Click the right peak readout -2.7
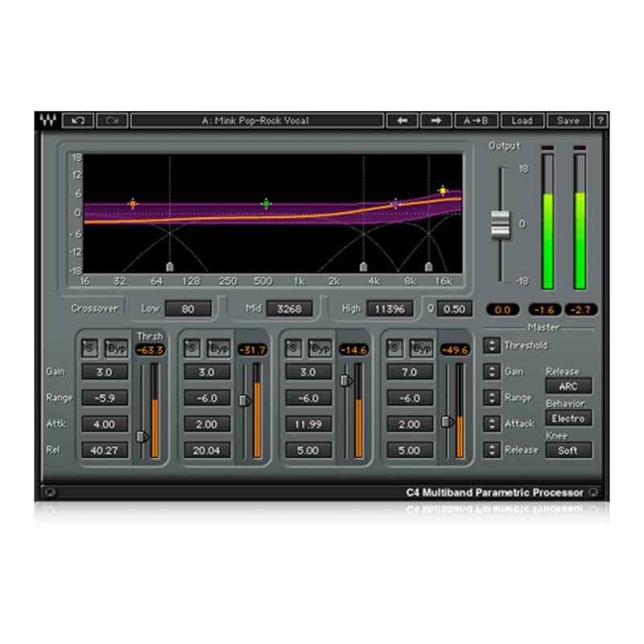Viewport: 644px width, 644px height. coord(580,310)
